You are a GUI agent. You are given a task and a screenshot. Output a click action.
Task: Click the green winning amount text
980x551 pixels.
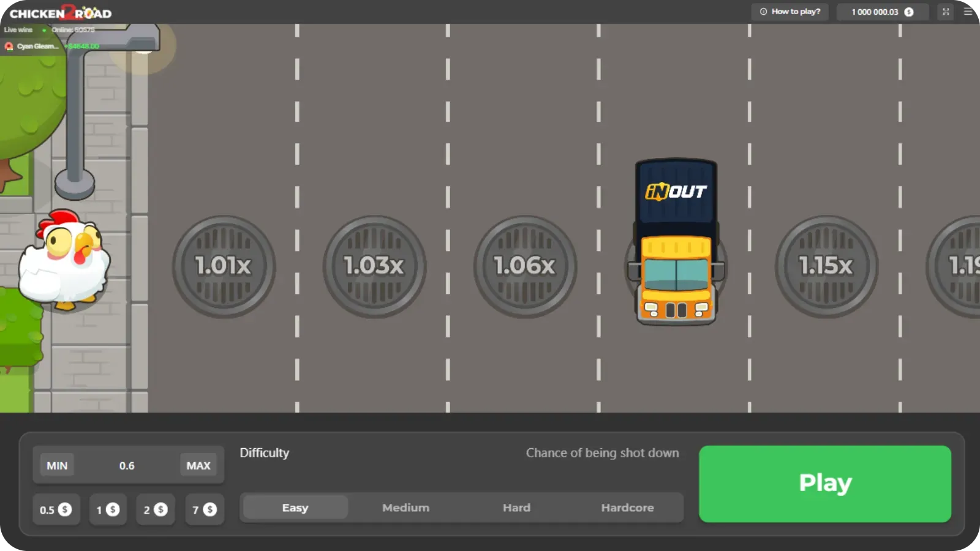pyautogui.click(x=83, y=47)
